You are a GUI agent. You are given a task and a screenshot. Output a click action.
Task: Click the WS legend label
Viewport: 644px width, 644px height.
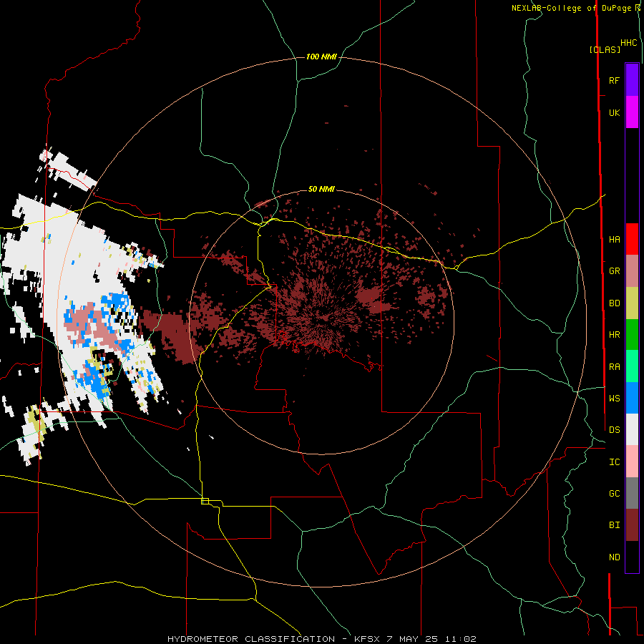[x=614, y=398]
